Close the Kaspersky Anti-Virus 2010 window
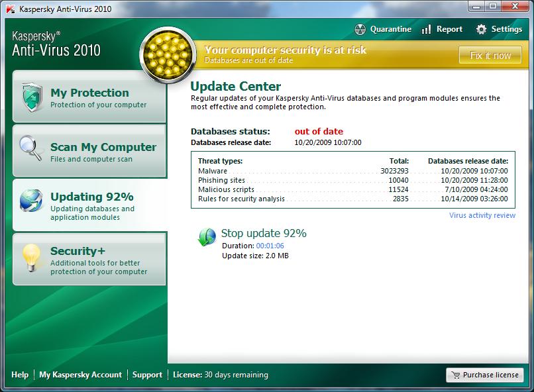 tap(515, 7)
